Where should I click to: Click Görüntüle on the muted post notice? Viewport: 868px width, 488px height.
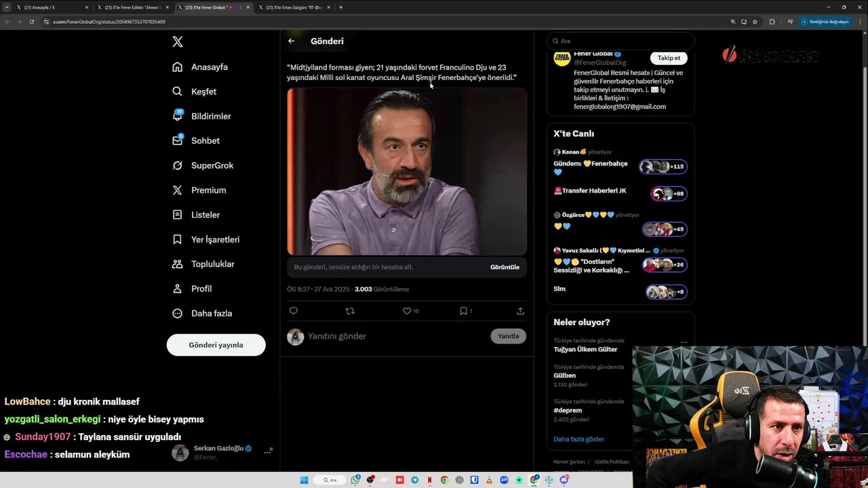(505, 267)
